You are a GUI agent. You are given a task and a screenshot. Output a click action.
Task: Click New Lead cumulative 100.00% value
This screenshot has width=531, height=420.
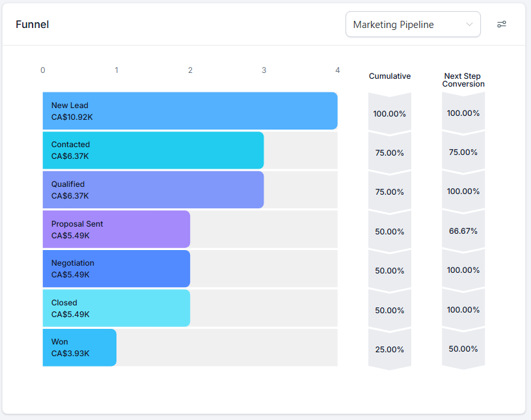[x=389, y=113]
